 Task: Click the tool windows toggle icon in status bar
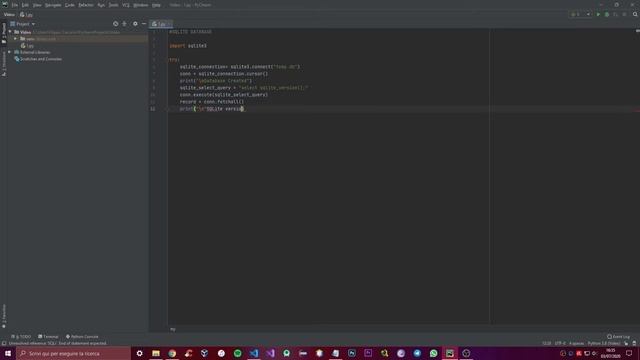coord(4,343)
